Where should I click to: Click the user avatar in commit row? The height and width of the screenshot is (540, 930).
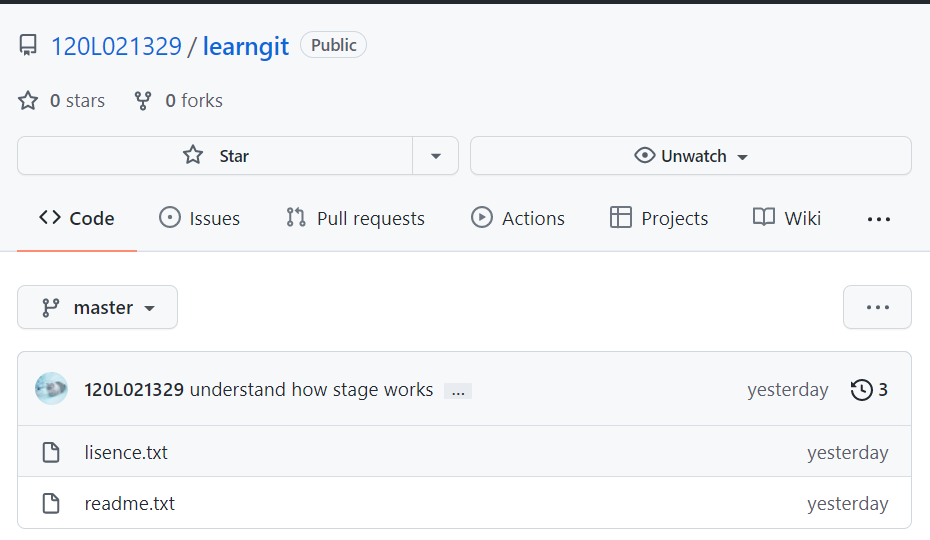coord(52,389)
